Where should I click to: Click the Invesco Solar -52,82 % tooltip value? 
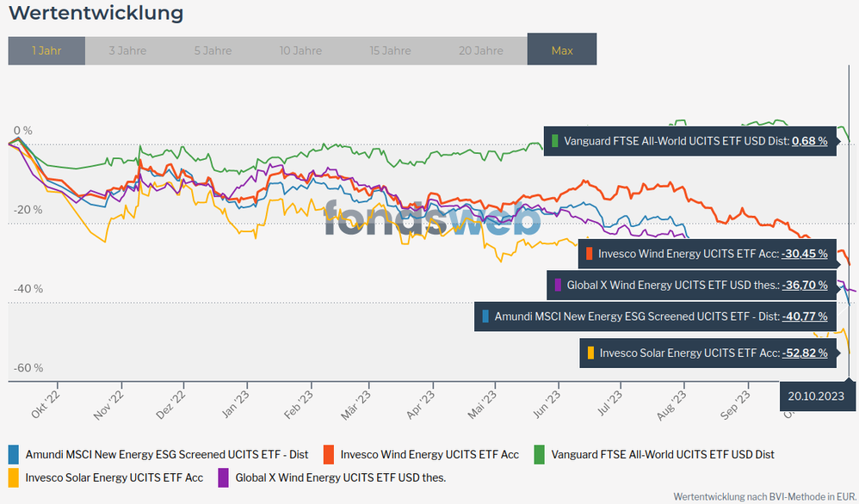click(x=805, y=353)
